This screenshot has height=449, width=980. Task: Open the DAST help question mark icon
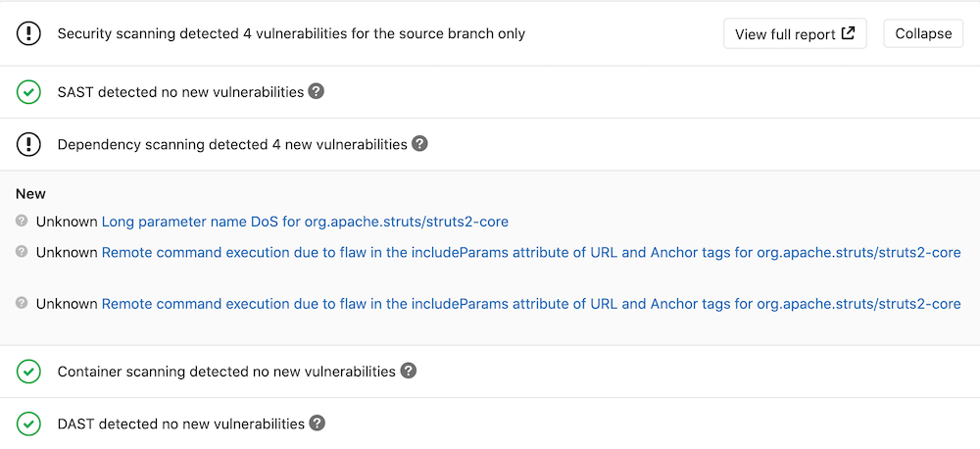coord(317,424)
